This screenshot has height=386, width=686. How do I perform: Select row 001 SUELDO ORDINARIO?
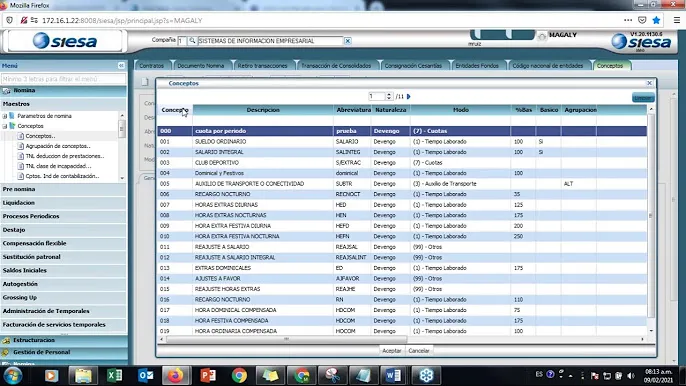point(402,142)
